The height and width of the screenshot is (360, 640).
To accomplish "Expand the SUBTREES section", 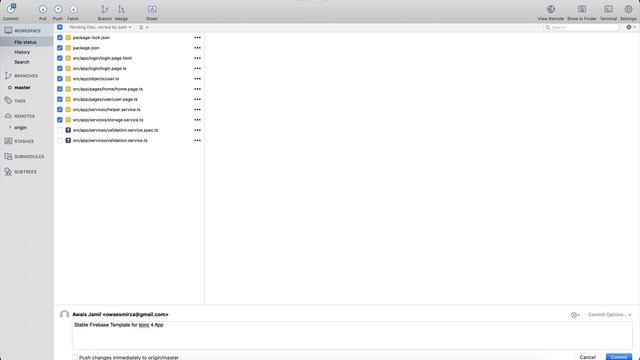I will (20, 172).
